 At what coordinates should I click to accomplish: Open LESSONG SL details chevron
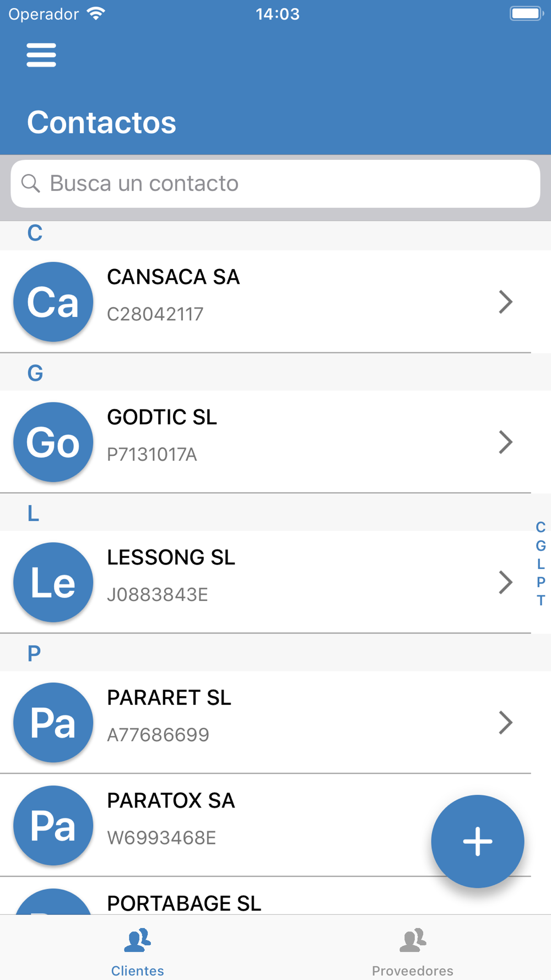point(506,582)
